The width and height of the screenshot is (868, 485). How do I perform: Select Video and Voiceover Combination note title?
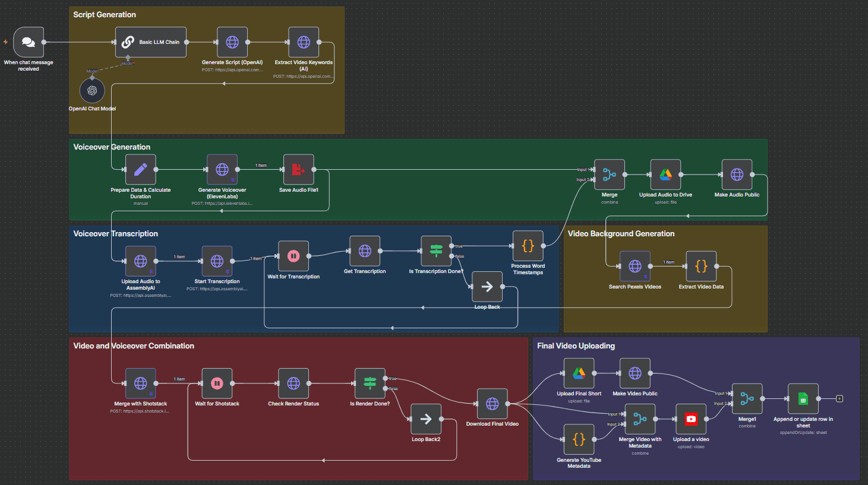coord(134,346)
